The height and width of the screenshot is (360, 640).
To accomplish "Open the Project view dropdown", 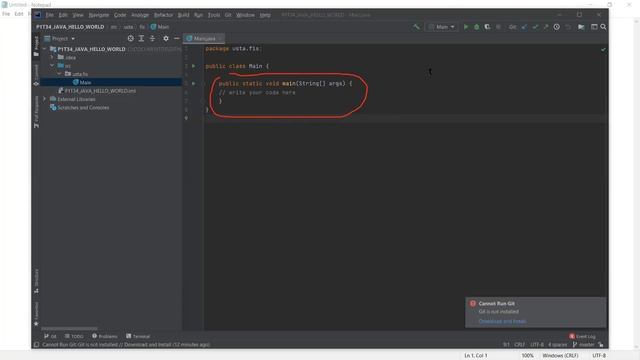I will pos(60,38).
